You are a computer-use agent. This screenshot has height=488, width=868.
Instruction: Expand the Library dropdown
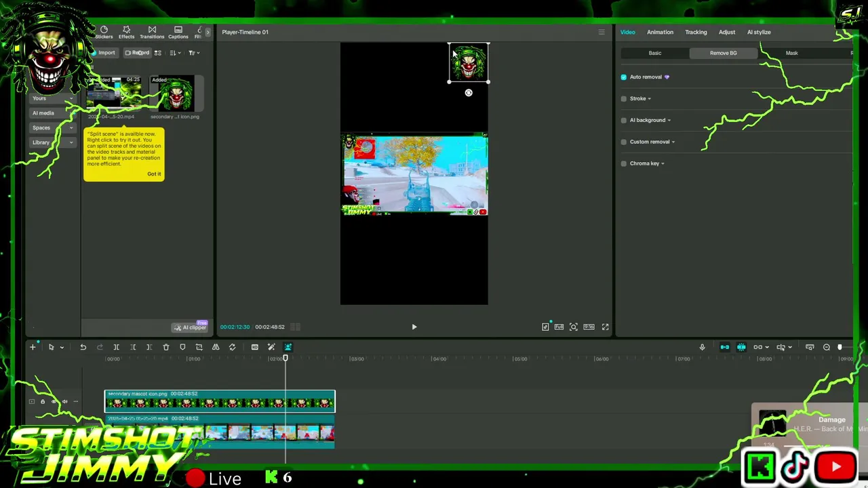tap(71, 143)
